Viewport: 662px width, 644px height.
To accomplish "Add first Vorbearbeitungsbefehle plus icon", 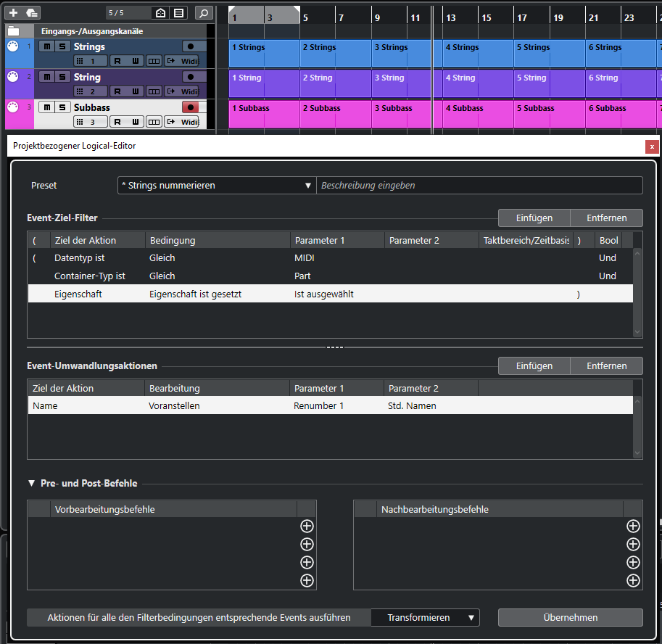I will tap(307, 527).
